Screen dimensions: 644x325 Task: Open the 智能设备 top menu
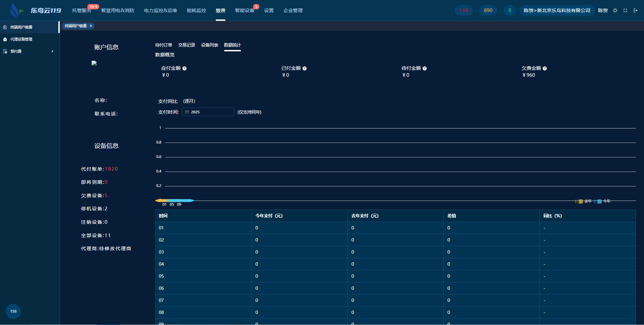245,10
